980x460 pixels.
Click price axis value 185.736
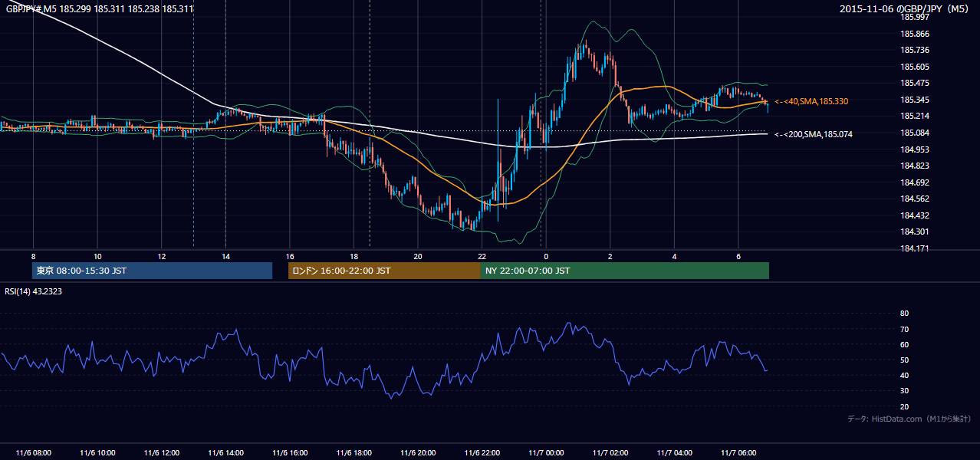(914, 50)
